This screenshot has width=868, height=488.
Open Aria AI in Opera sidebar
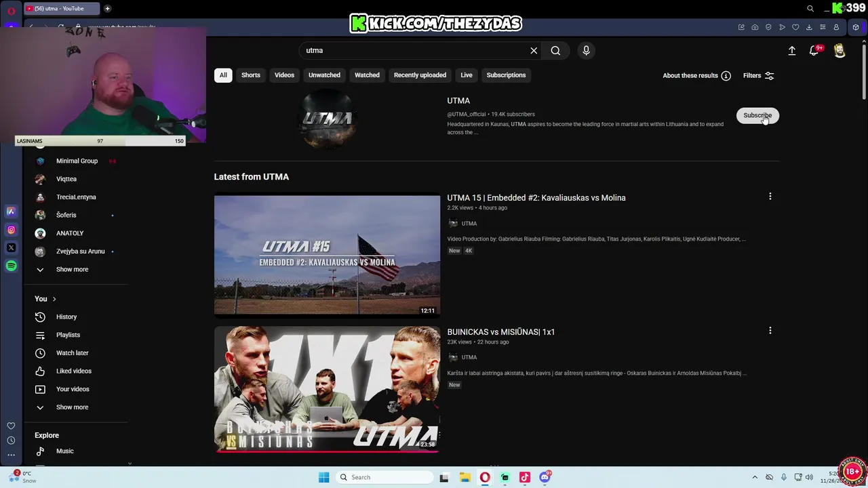pyautogui.click(x=11, y=211)
